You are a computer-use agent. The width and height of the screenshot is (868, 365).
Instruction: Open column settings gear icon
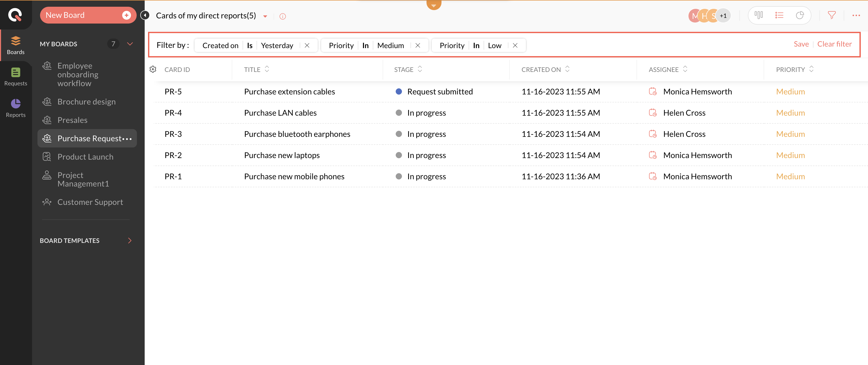[153, 69]
